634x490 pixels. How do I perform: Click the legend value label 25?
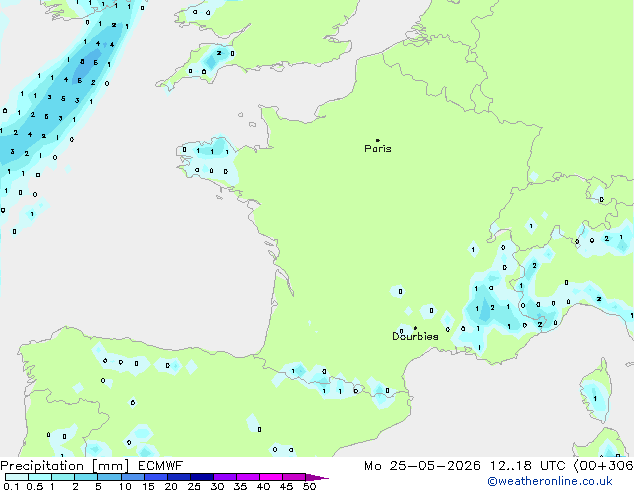coord(194,486)
